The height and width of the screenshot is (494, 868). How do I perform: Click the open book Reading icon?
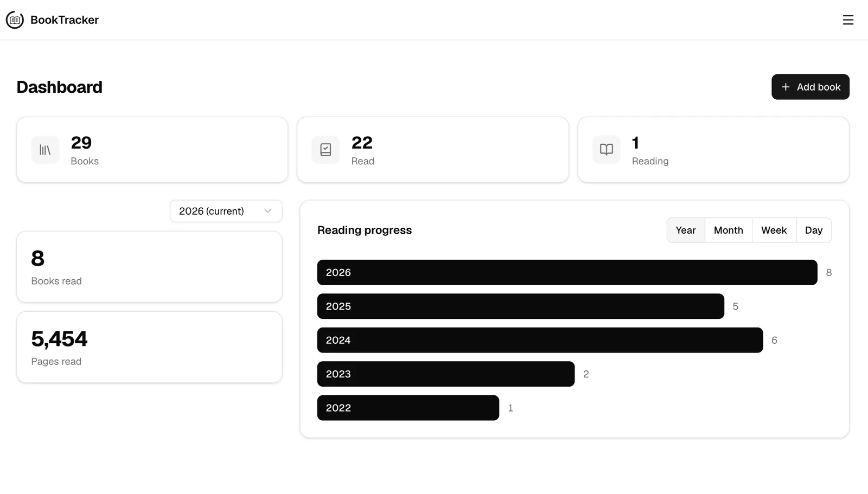[607, 150]
